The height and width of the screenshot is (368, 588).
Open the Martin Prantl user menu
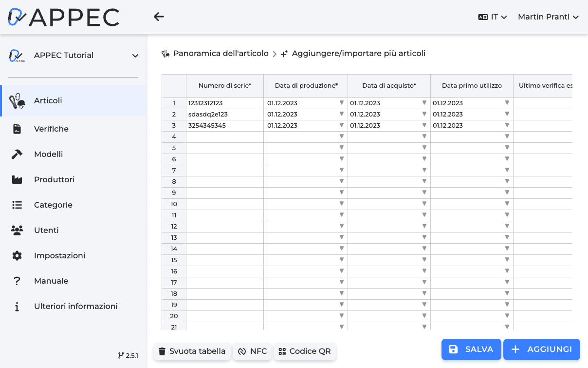[548, 16]
